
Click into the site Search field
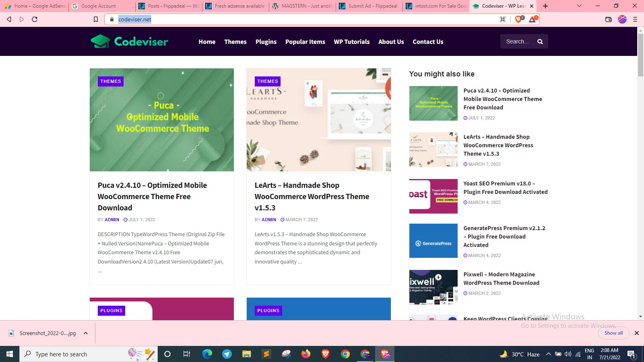click(518, 41)
